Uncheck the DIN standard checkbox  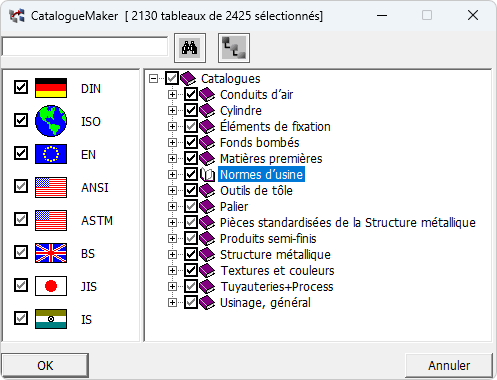tap(21, 87)
